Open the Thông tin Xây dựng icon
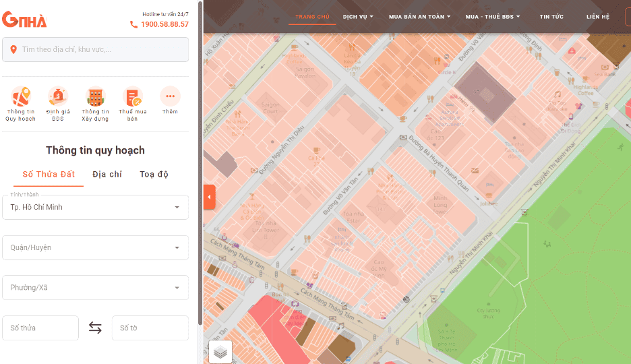Viewport: 631px width, 364px height. tap(95, 96)
